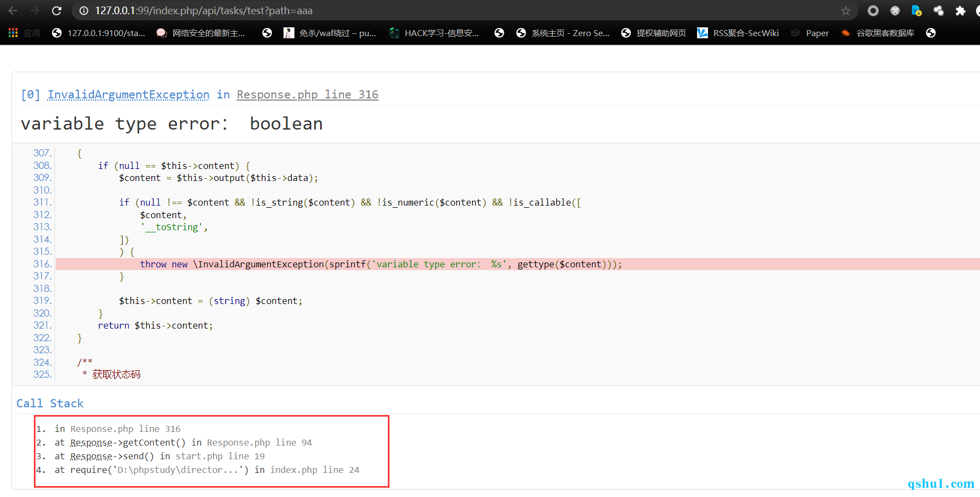The height and width of the screenshot is (497, 980).
Task: Select the '$this->content = (string) $content;' line
Action: point(211,301)
